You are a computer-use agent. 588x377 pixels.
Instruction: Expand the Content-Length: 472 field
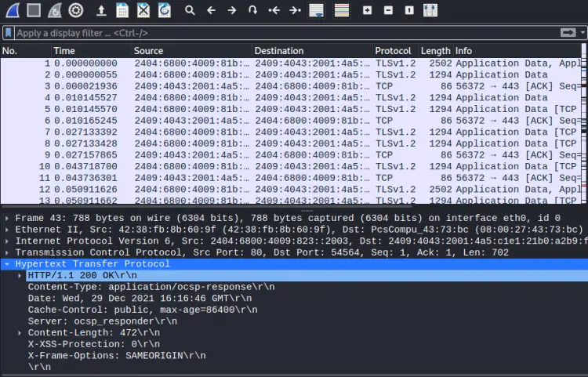tap(20, 333)
